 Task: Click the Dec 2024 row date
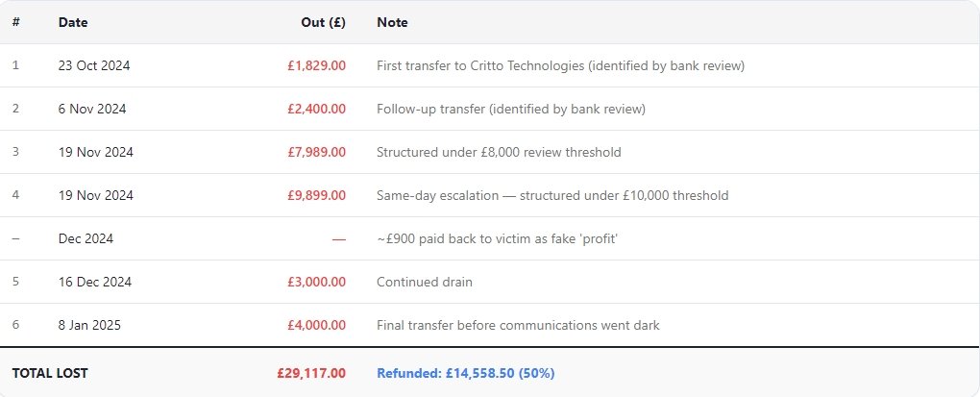point(86,238)
